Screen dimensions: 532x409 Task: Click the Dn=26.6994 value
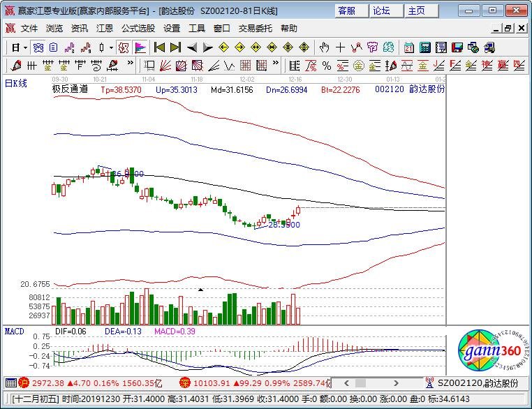click(x=287, y=90)
